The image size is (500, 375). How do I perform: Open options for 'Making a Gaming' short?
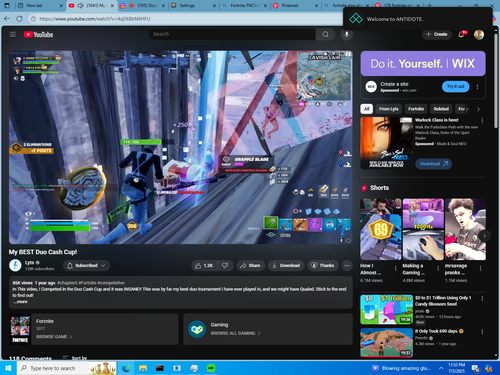point(438,268)
